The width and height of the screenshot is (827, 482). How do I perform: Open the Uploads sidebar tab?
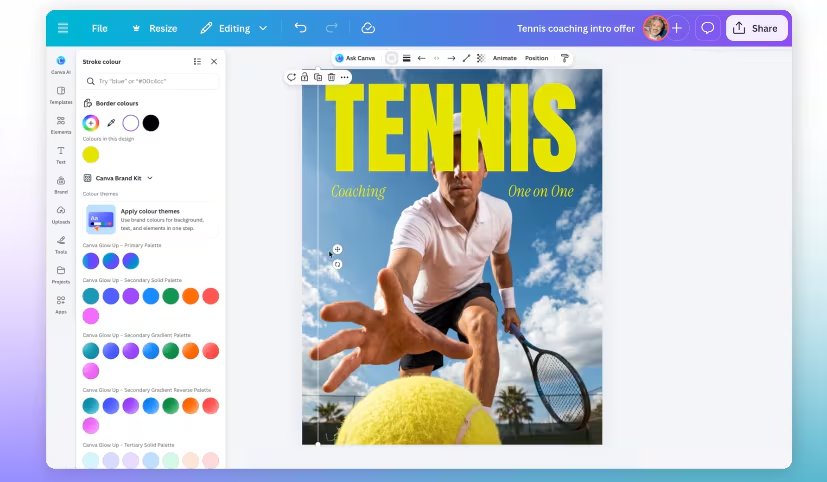[x=61, y=215]
